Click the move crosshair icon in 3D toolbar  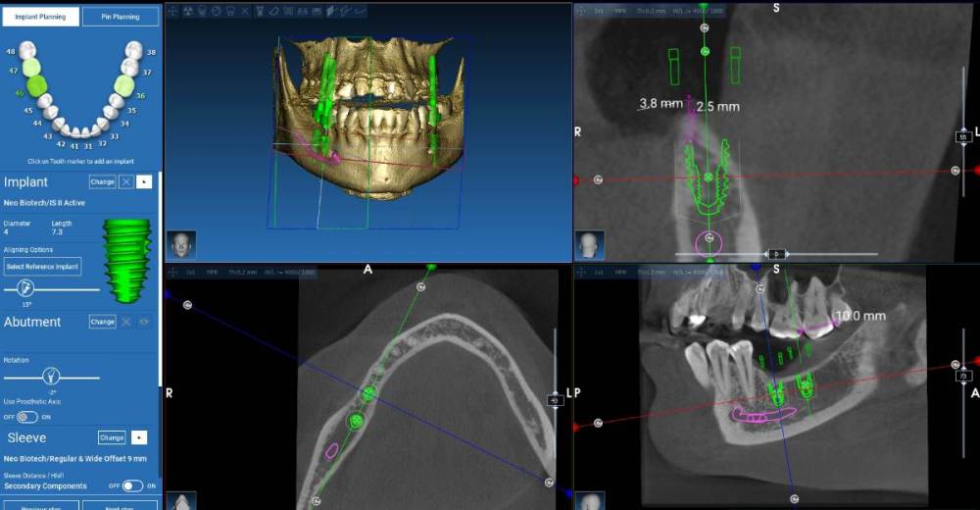172,11
